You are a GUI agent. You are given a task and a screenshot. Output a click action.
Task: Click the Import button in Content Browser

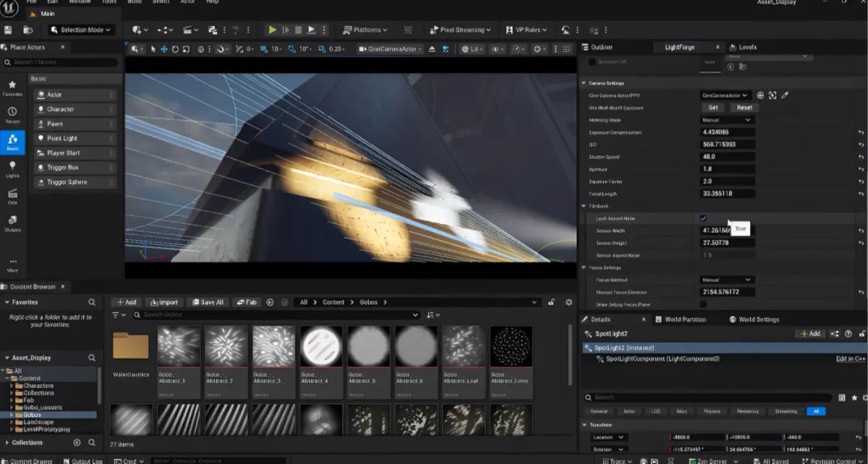coord(163,302)
